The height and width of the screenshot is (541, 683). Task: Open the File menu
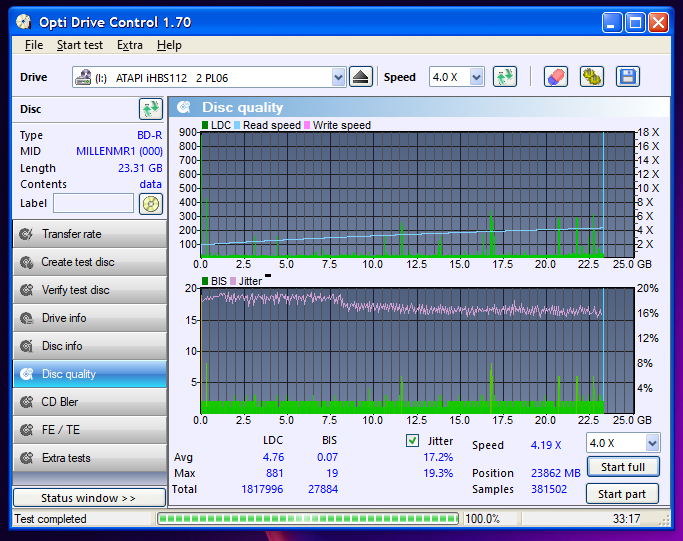pyautogui.click(x=34, y=45)
